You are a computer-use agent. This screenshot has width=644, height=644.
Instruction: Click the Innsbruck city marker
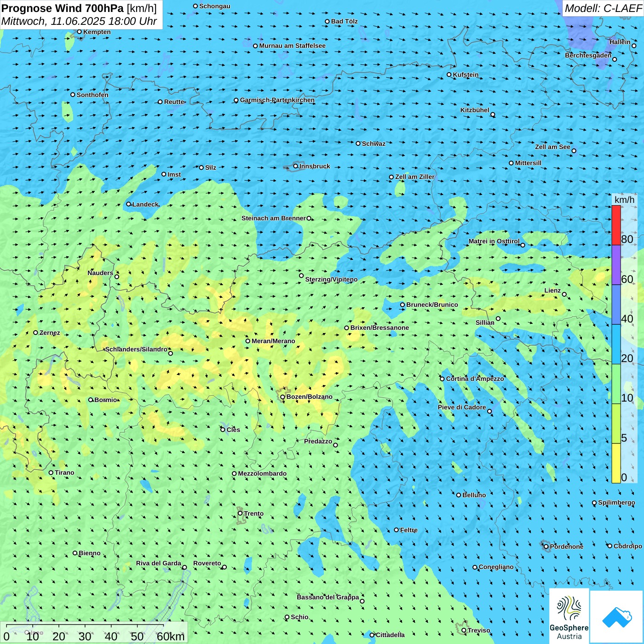click(x=296, y=166)
